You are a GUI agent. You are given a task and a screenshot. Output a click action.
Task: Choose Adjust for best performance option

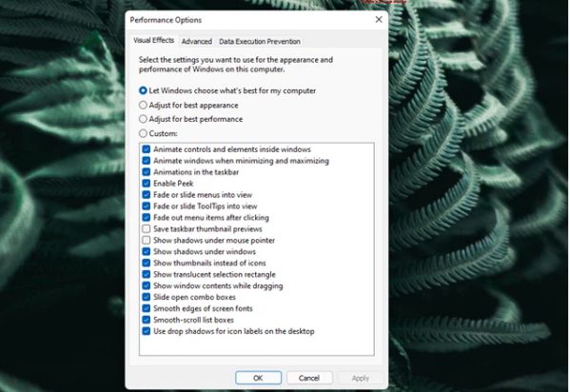click(x=143, y=119)
